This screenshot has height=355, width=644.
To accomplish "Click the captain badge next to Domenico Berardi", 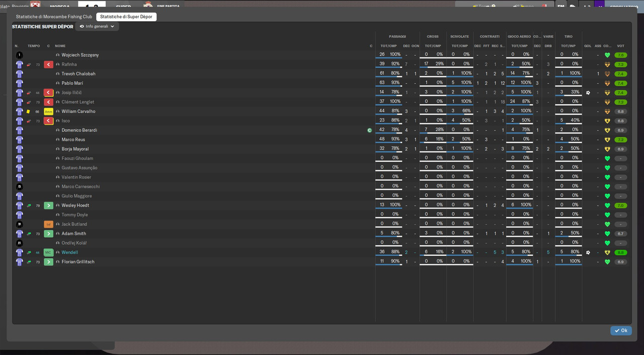I will click(370, 130).
